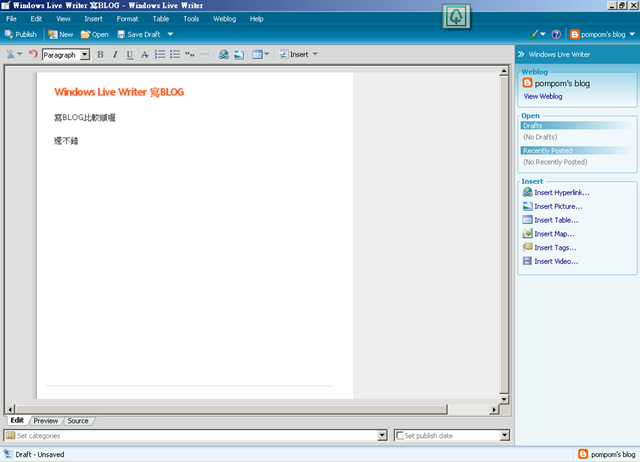
Task: Open the File menu
Action: click(x=11, y=19)
